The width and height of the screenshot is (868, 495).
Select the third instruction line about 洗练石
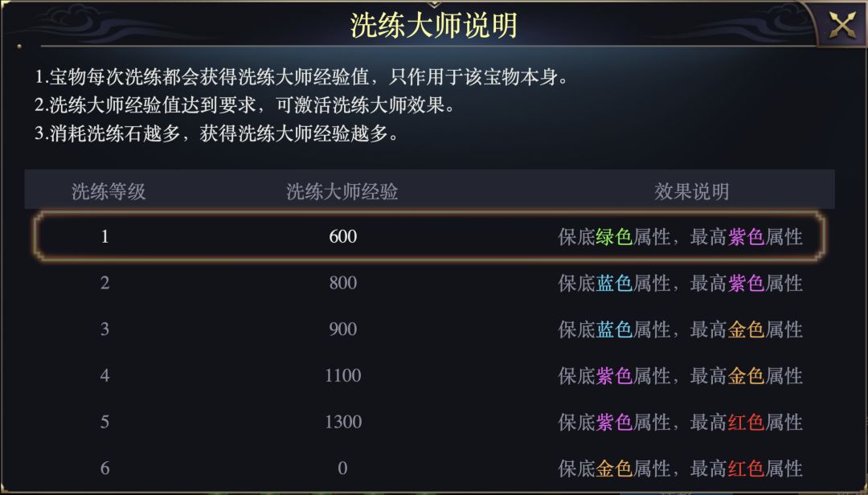coord(216,133)
